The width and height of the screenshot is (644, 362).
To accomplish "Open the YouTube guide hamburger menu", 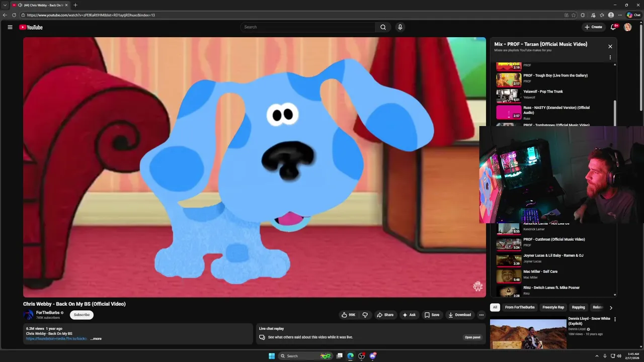I will pos(10,27).
